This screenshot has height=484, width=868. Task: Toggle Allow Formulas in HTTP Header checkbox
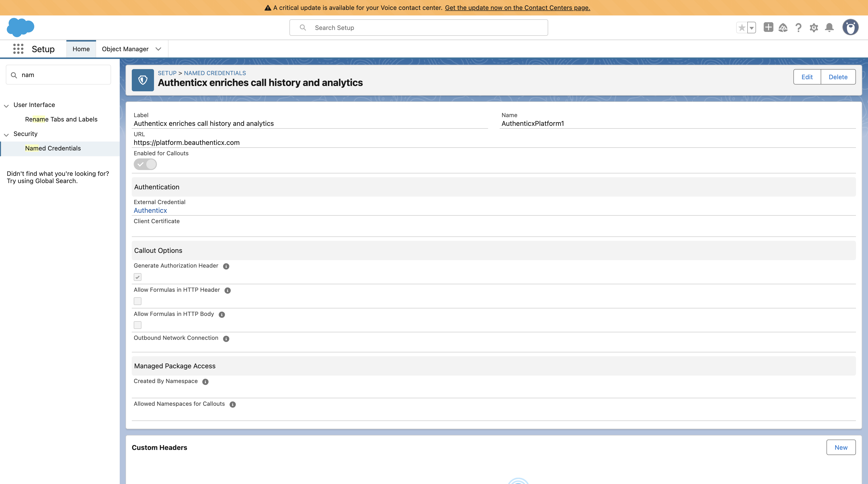tap(138, 301)
